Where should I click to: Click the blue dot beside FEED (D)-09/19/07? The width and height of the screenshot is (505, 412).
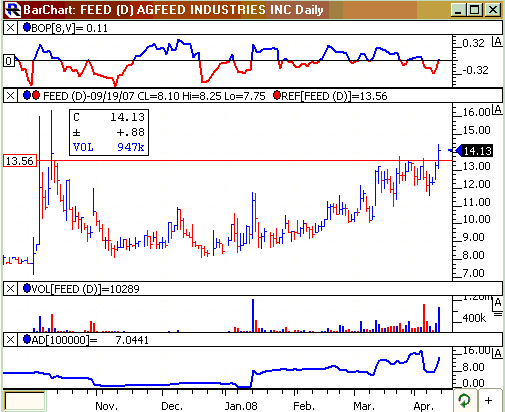[x=27, y=96]
